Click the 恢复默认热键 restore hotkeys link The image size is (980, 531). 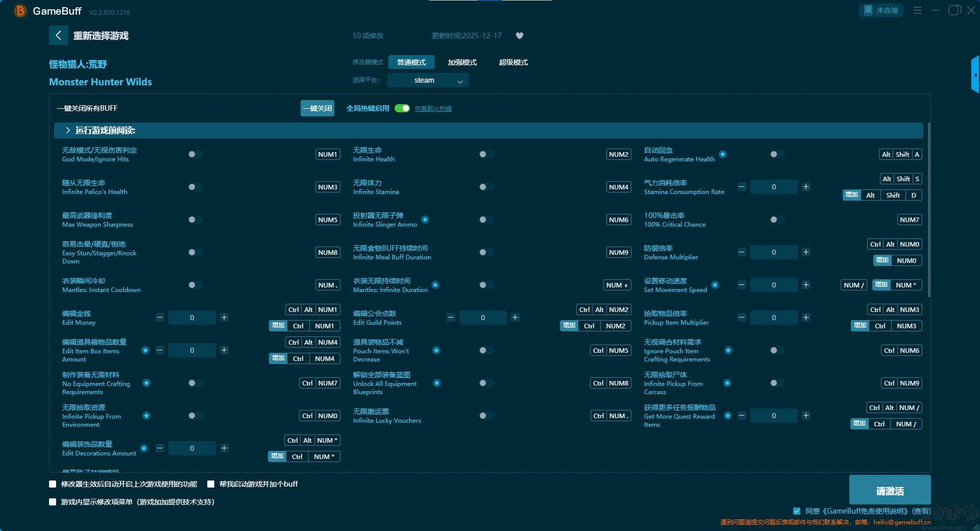pyautogui.click(x=433, y=109)
